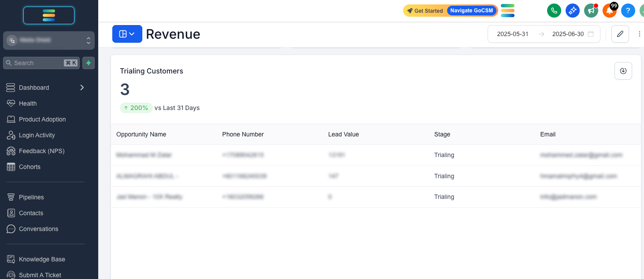Open Conversations
644x279 pixels.
pyautogui.click(x=38, y=229)
